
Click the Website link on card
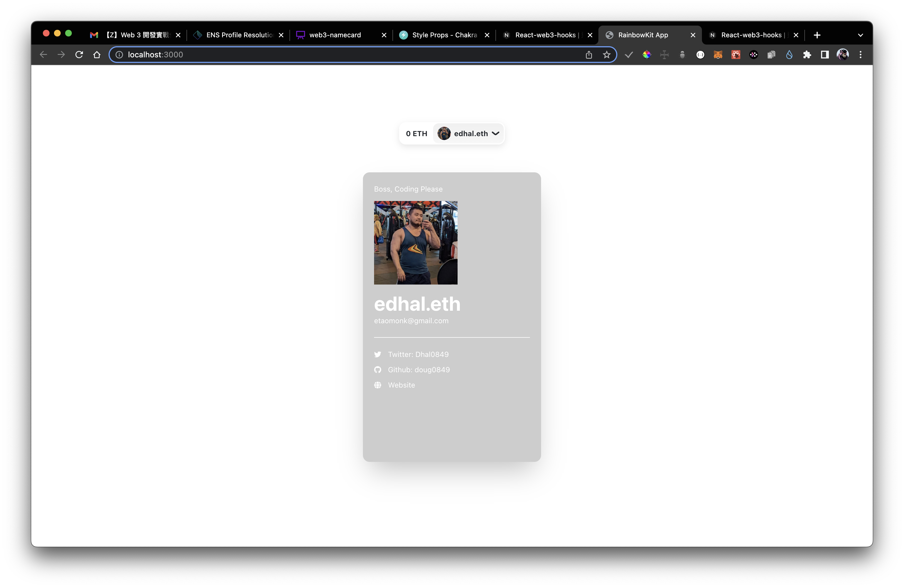click(x=401, y=385)
